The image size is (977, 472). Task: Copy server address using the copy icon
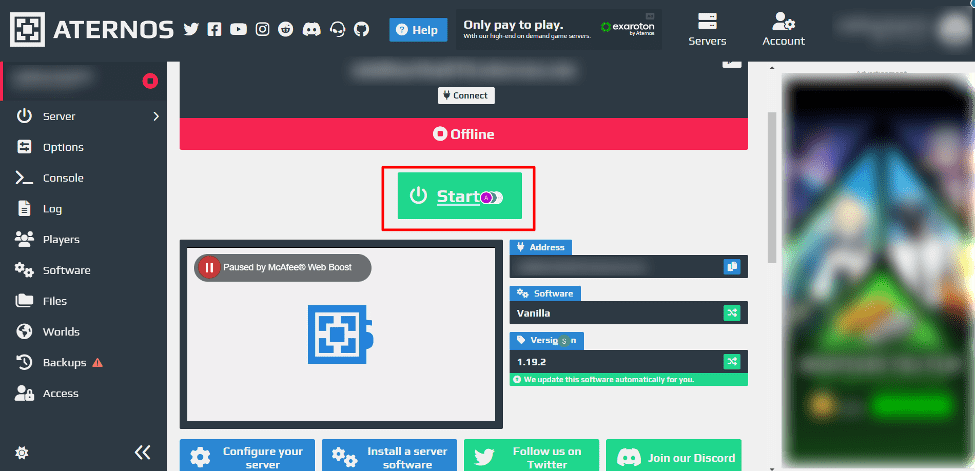tap(731, 267)
